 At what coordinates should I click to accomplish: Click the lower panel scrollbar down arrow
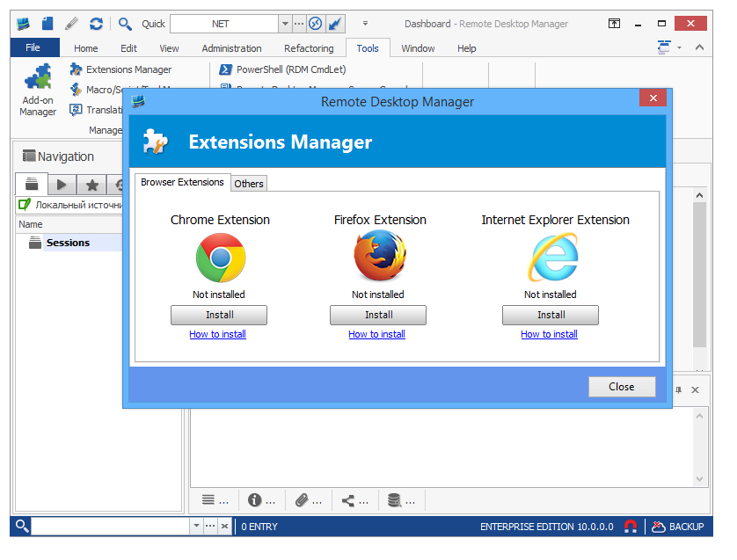pyautogui.click(x=699, y=479)
